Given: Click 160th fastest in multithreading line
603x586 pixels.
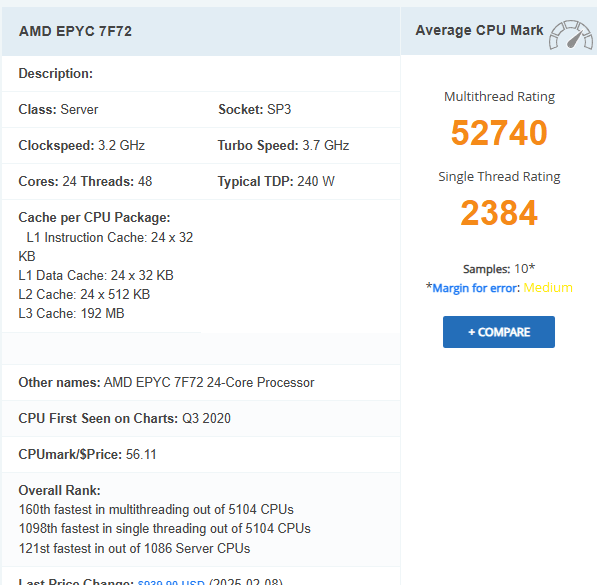Looking at the screenshot, I should pyautogui.click(x=156, y=509).
